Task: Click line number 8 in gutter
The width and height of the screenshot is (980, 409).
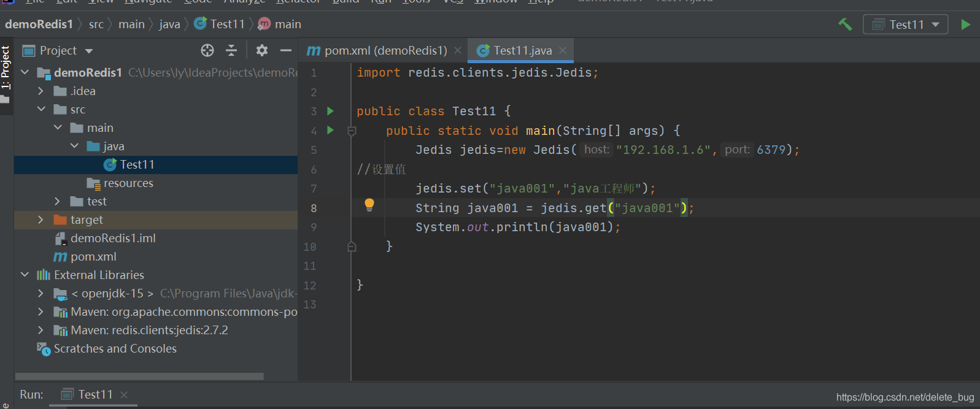Action: 314,208
